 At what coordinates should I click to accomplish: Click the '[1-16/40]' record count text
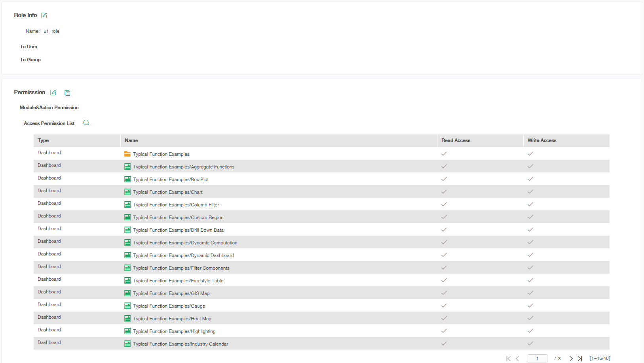600,358
